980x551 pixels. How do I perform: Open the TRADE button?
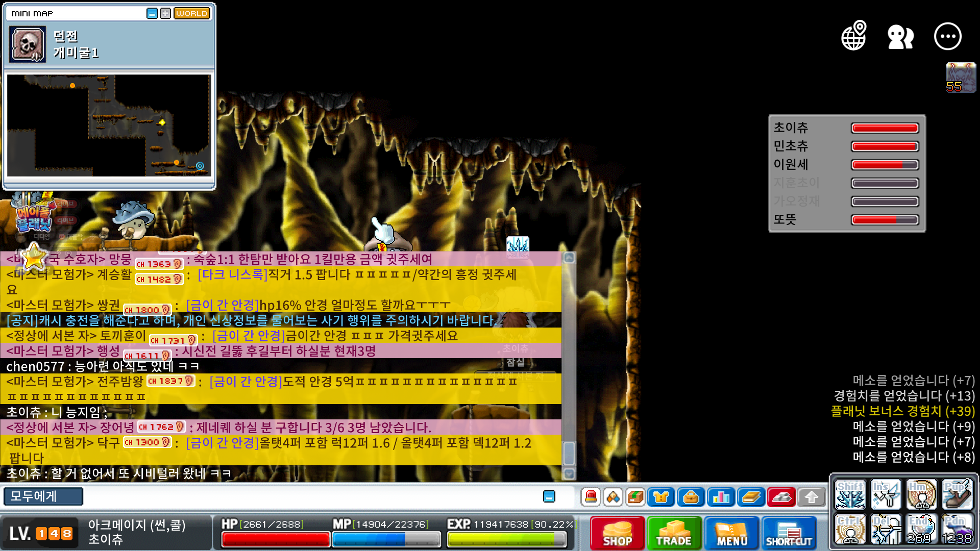[x=674, y=533]
